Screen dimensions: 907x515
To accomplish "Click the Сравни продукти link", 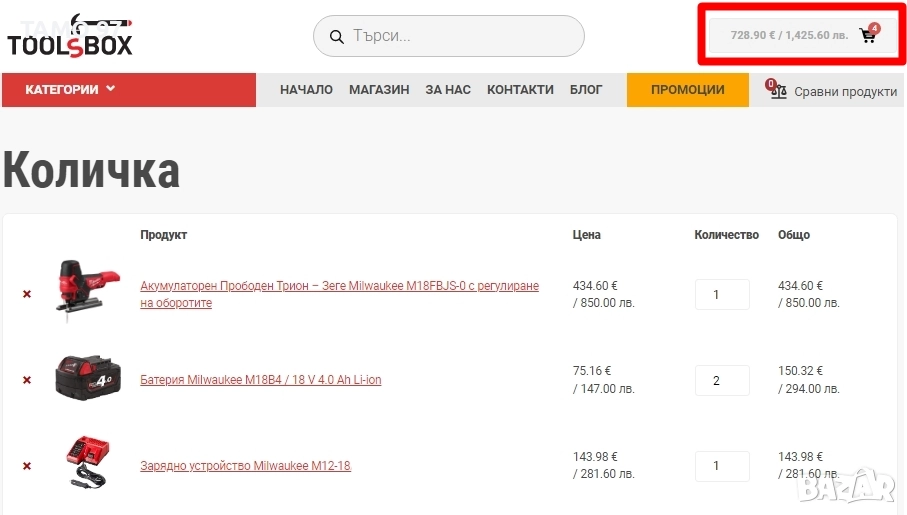I will tap(845, 91).
